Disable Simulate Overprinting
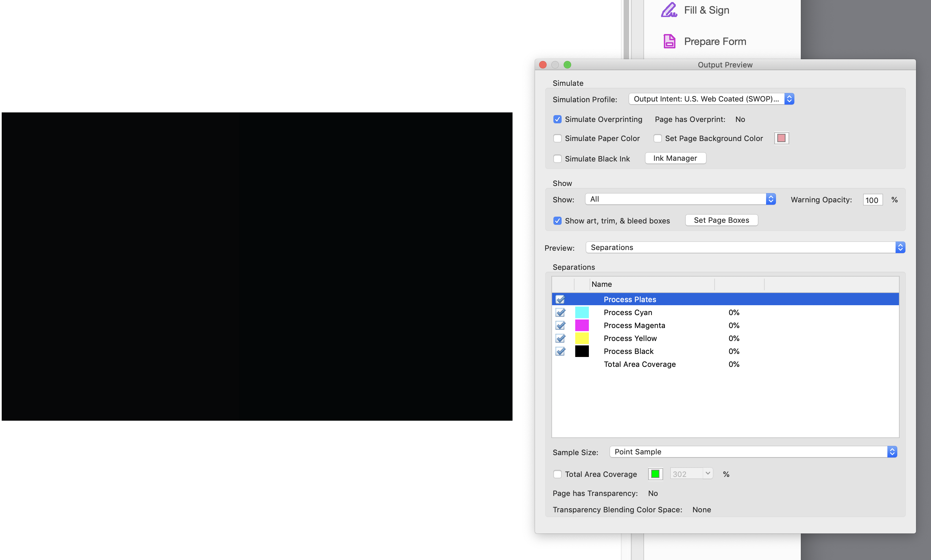931x560 pixels. (558, 119)
